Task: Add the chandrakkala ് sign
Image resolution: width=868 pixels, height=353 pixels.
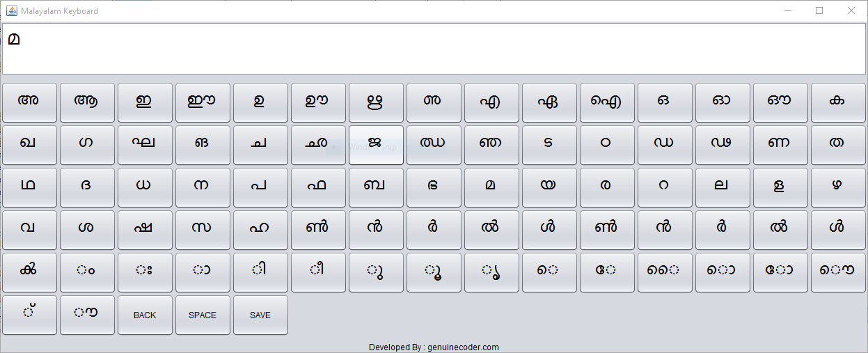Action: (29, 315)
